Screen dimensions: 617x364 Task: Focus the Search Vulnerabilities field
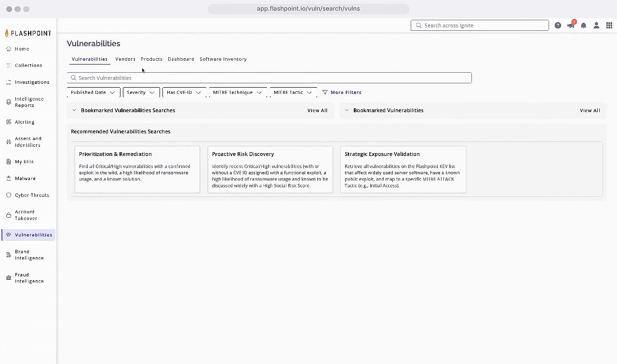(269, 78)
